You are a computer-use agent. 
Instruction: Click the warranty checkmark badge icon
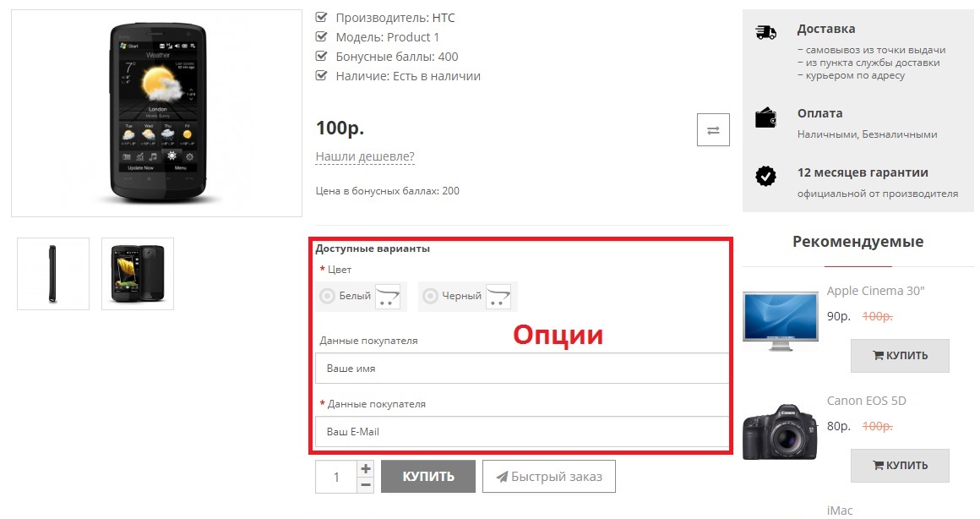pyautogui.click(x=765, y=177)
